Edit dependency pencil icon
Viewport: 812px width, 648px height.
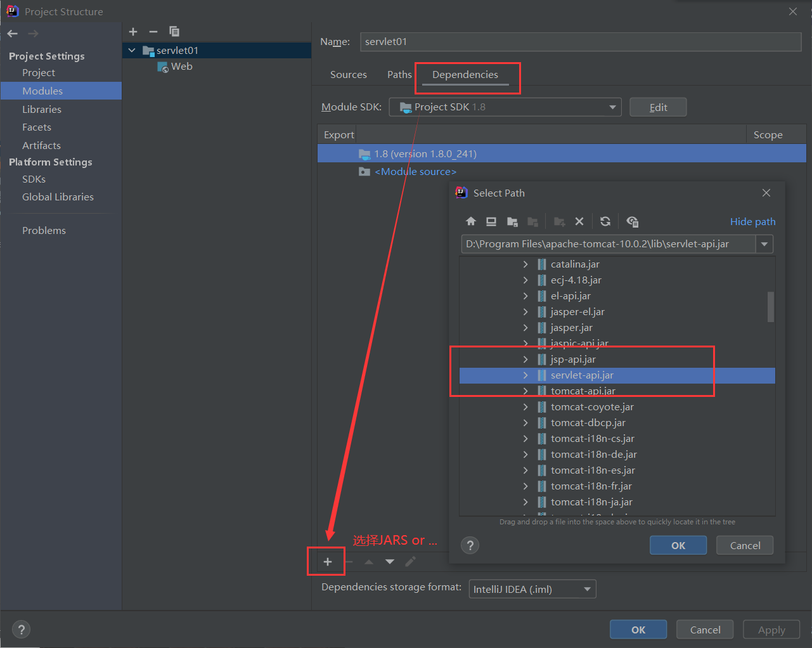coord(411,562)
